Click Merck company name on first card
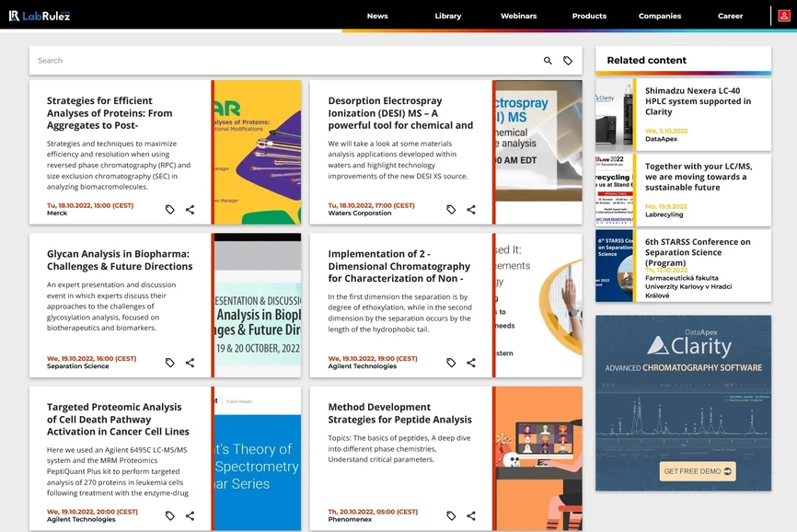The image size is (797, 532). point(57,214)
